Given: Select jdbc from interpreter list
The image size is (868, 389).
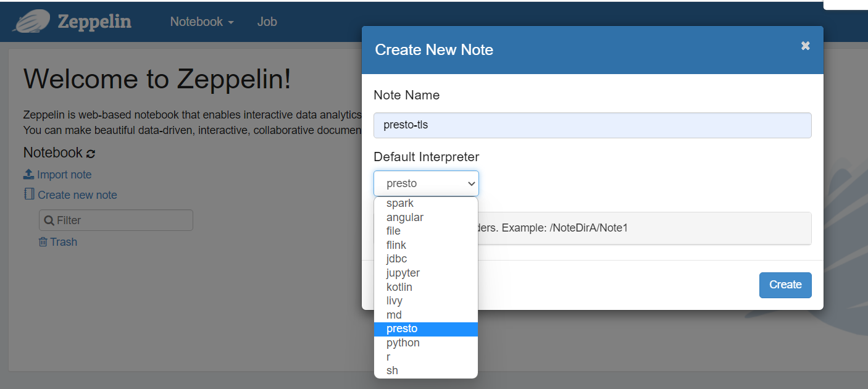Looking at the screenshot, I should tap(426, 259).
